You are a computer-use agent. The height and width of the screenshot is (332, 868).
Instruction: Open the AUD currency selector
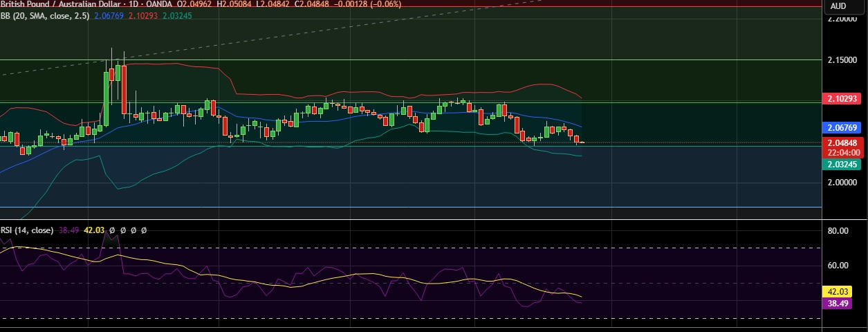click(838, 6)
